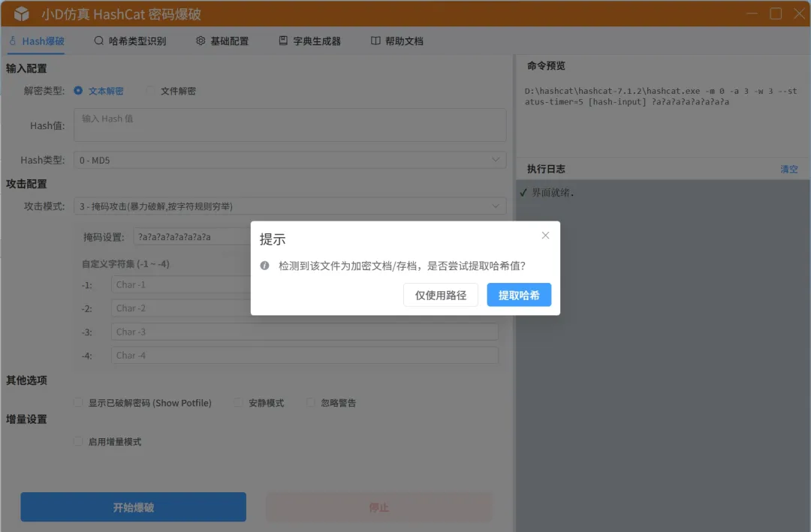The width and height of the screenshot is (811, 532).
Task: Enable 显示已破解密码 (Show Potfile) checkbox
Action: coord(78,402)
